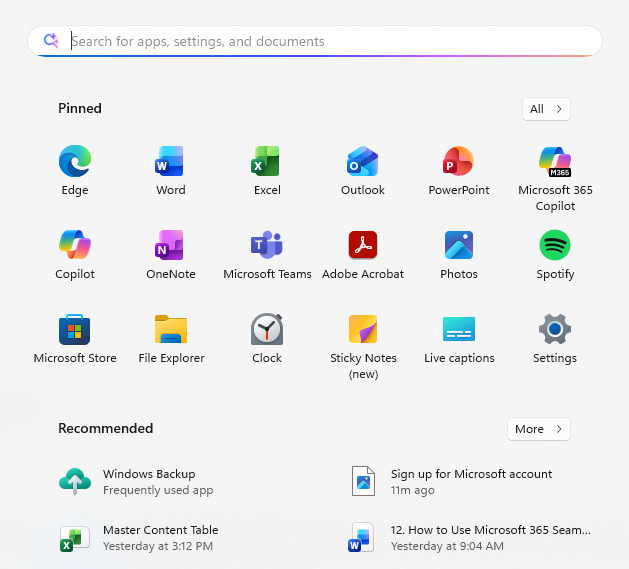Click the 'Frequently used app' subtitle

pos(158,490)
